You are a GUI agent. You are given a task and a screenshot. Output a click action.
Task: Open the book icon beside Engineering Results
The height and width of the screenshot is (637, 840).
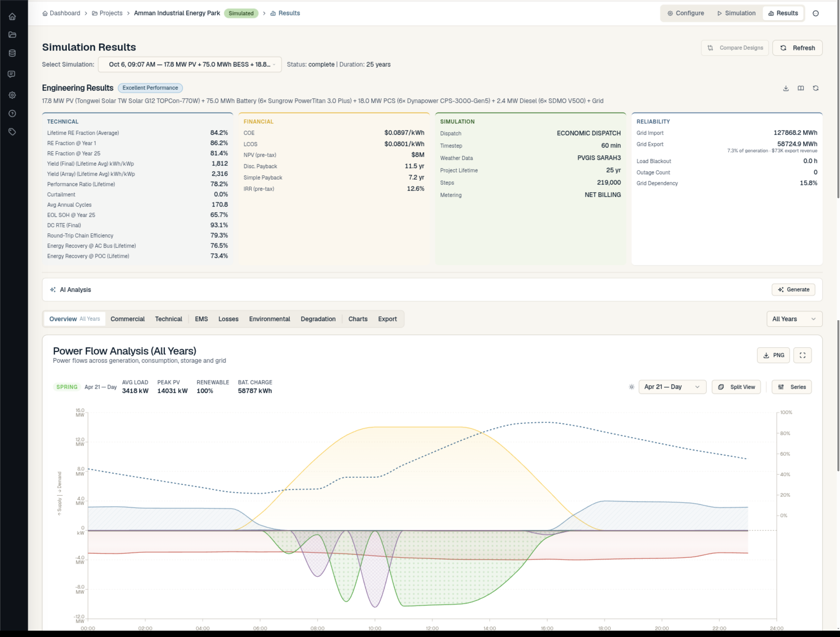coord(800,88)
